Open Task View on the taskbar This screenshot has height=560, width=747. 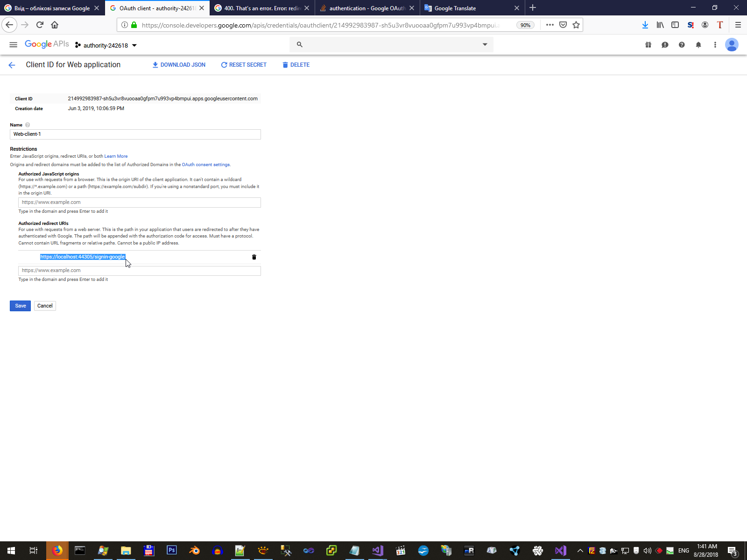click(34, 551)
